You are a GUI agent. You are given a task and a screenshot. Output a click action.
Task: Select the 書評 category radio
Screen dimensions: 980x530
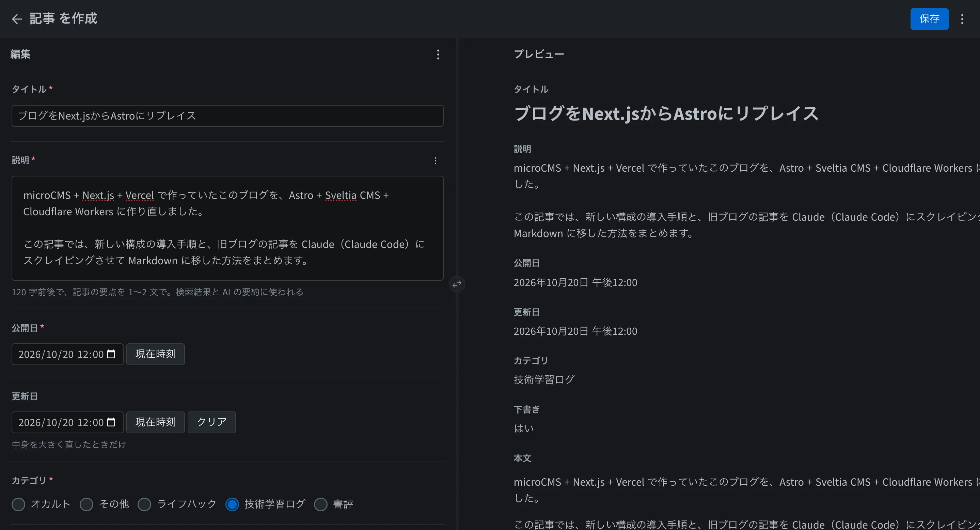point(321,504)
